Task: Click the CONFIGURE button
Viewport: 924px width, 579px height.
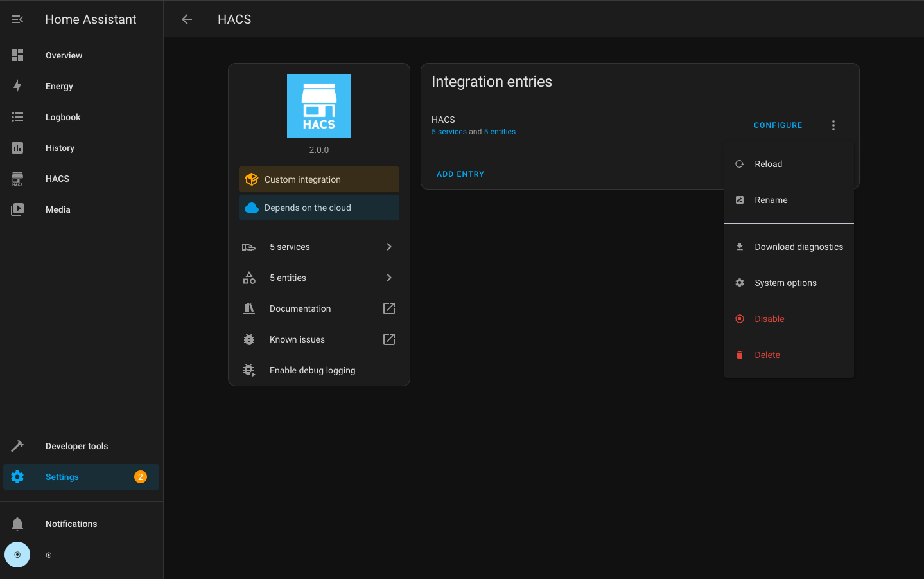Action: click(x=778, y=125)
